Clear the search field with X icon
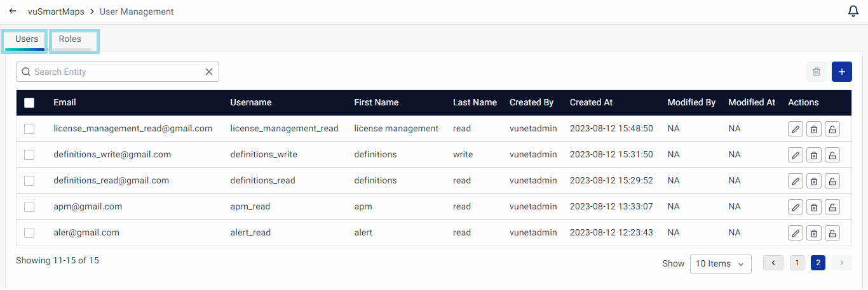 click(x=208, y=72)
